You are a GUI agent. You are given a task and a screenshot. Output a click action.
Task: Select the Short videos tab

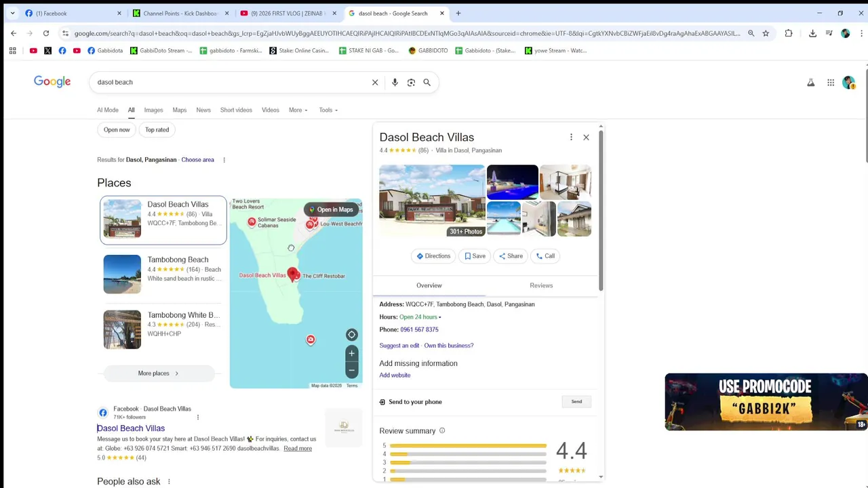(236, 110)
